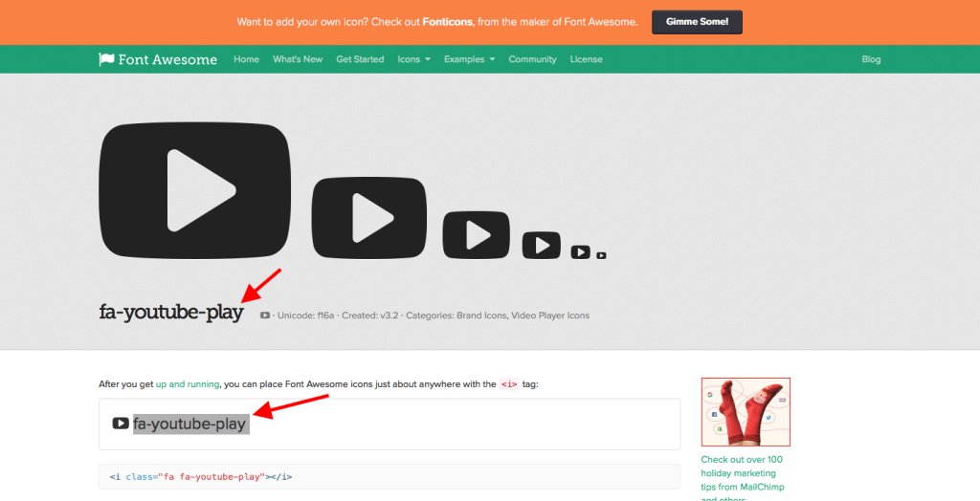Open the Get Started page
The image size is (980, 501).
[x=360, y=59]
